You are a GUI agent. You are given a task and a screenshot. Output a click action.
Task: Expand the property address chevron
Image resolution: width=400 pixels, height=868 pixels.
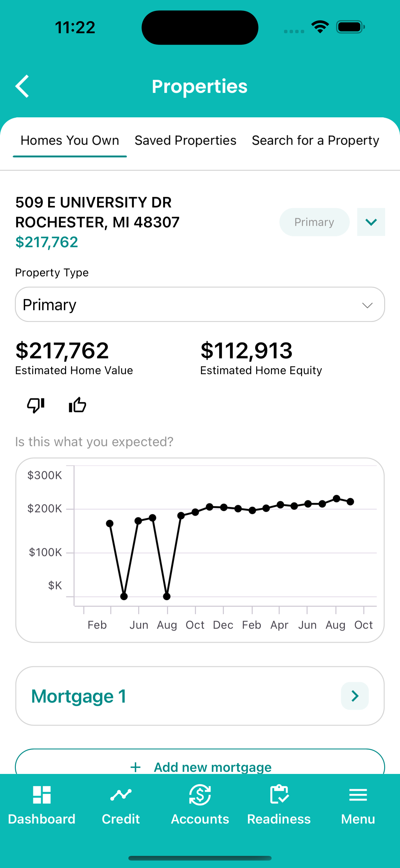point(371,222)
